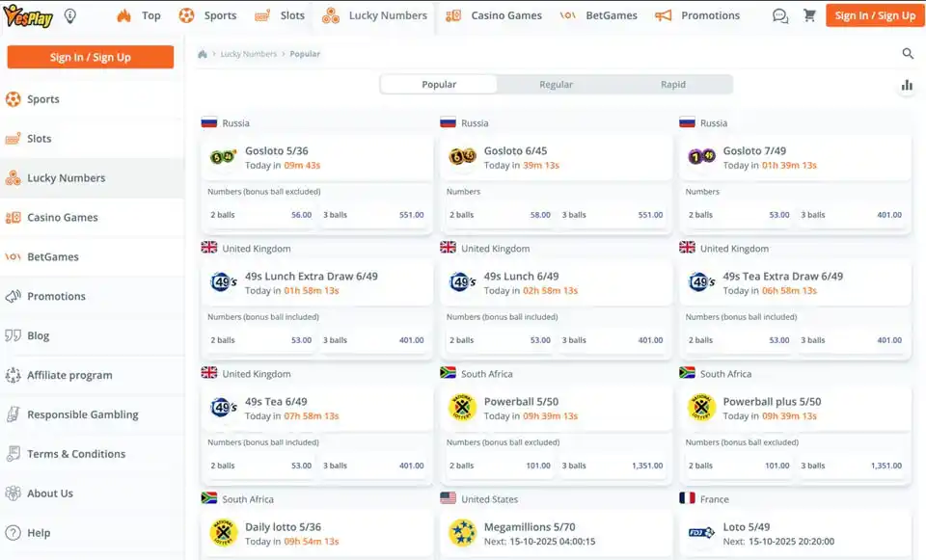Open Lucky Numbers breadcrumb link
Viewport: 926px width, 560px height.
249,54
